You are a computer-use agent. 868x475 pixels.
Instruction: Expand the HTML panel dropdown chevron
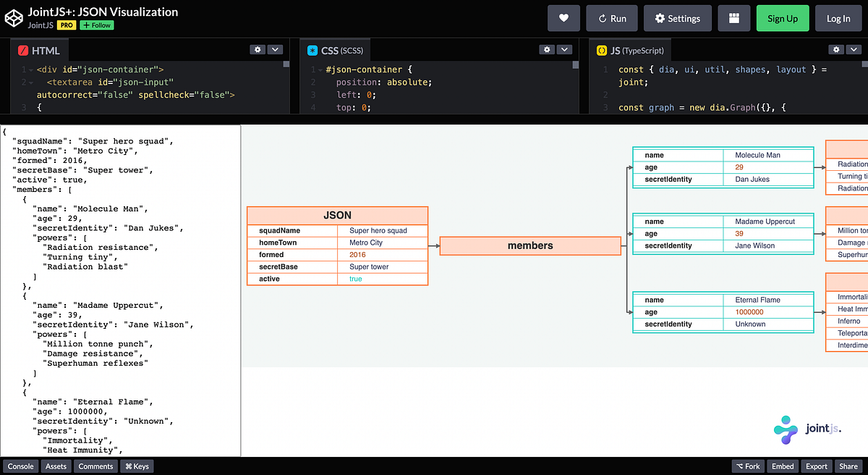[275, 49]
